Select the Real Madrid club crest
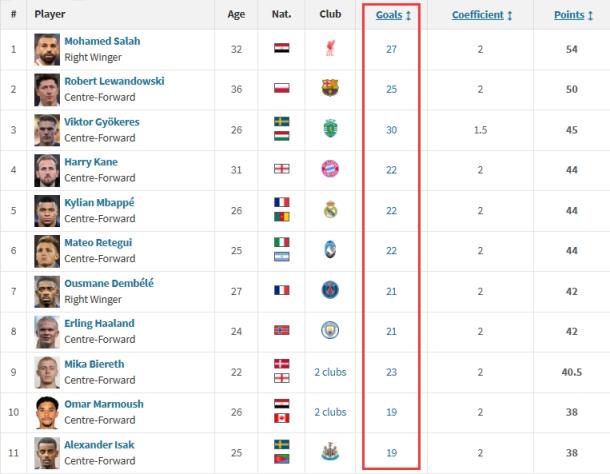 (x=330, y=209)
